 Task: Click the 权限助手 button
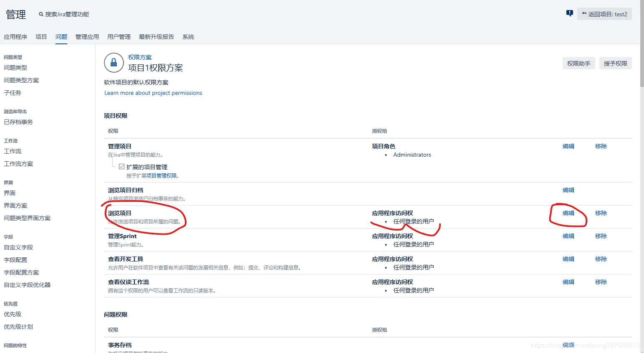578,63
